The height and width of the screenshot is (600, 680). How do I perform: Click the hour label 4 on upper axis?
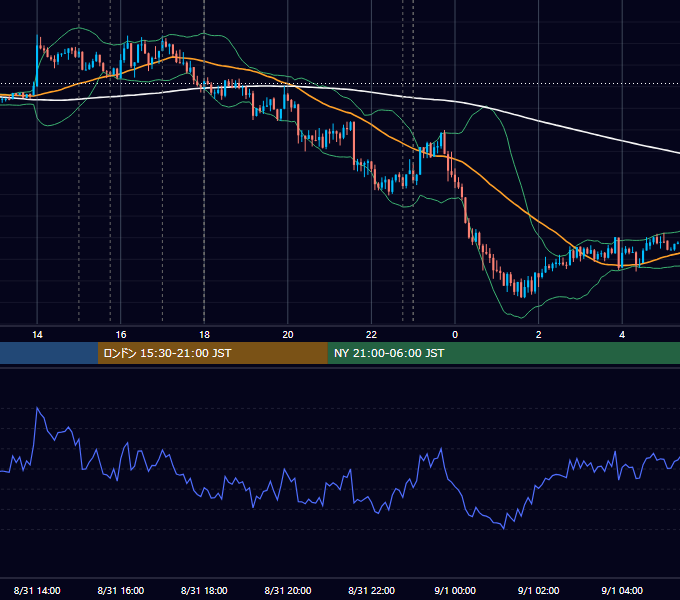pyautogui.click(x=622, y=335)
